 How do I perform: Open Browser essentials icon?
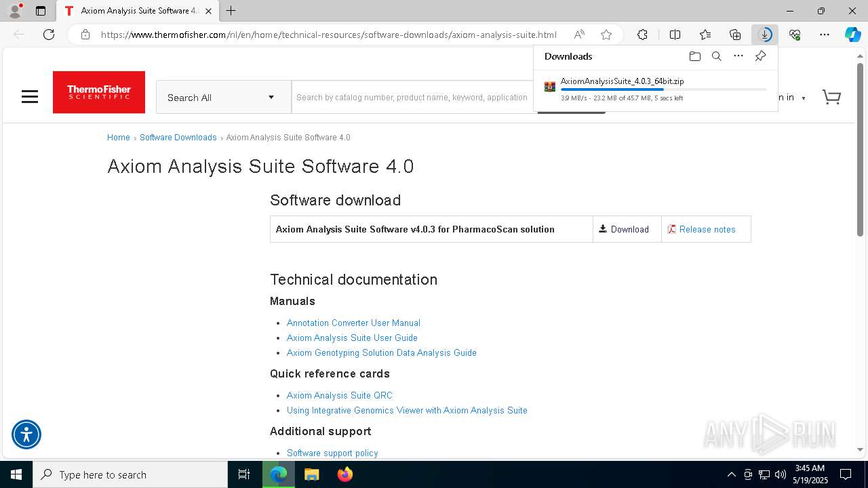tap(795, 35)
